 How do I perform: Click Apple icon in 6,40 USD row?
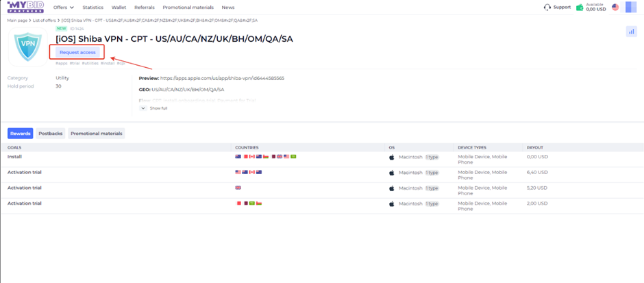coord(392,173)
